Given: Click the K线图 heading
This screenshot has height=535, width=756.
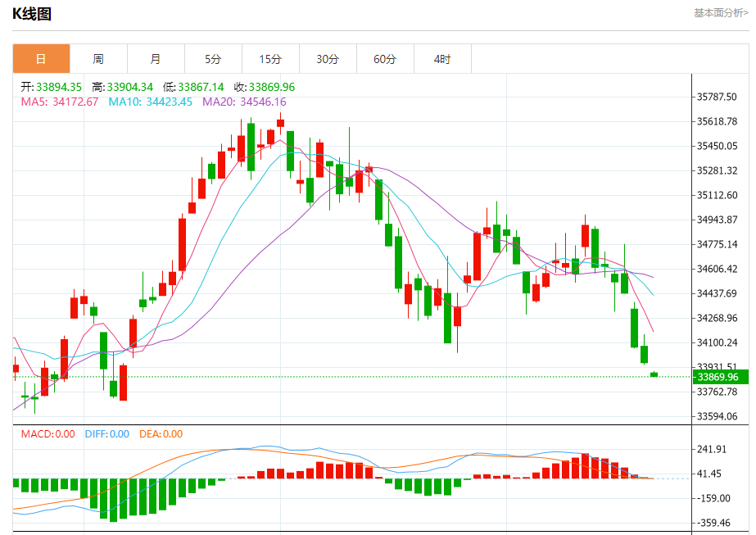Looking at the screenshot, I should [x=32, y=14].
